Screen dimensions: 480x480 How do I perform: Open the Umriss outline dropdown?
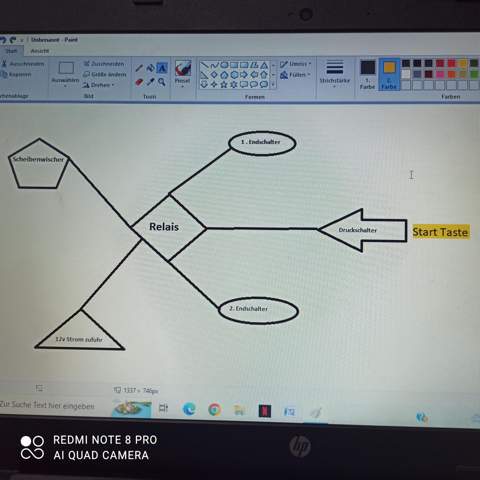295,64
